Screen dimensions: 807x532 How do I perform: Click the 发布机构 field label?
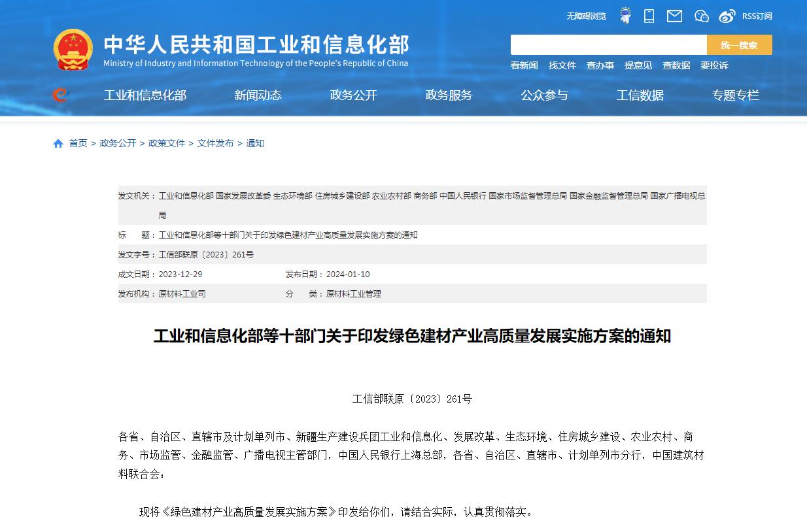coord(137,293)
